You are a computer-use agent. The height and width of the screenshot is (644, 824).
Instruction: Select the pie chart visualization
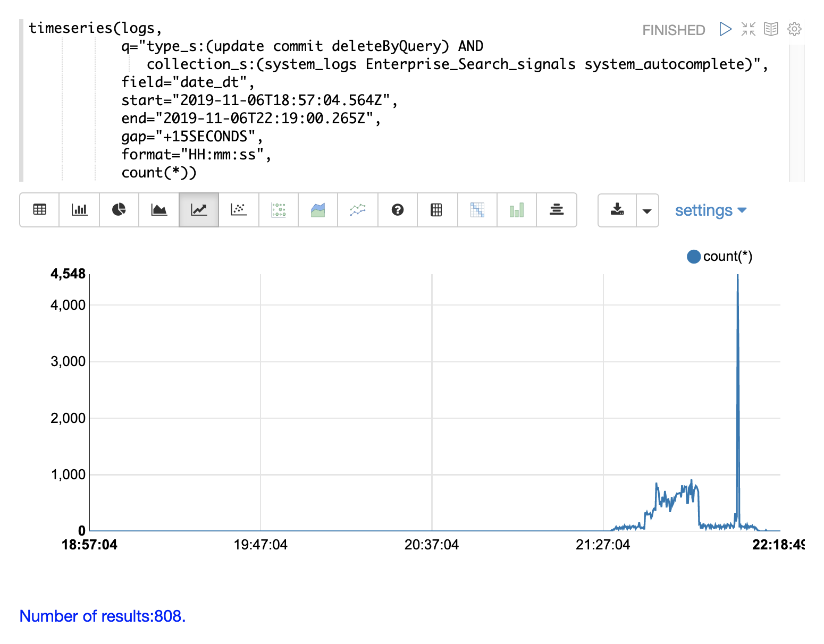(119, 210)
